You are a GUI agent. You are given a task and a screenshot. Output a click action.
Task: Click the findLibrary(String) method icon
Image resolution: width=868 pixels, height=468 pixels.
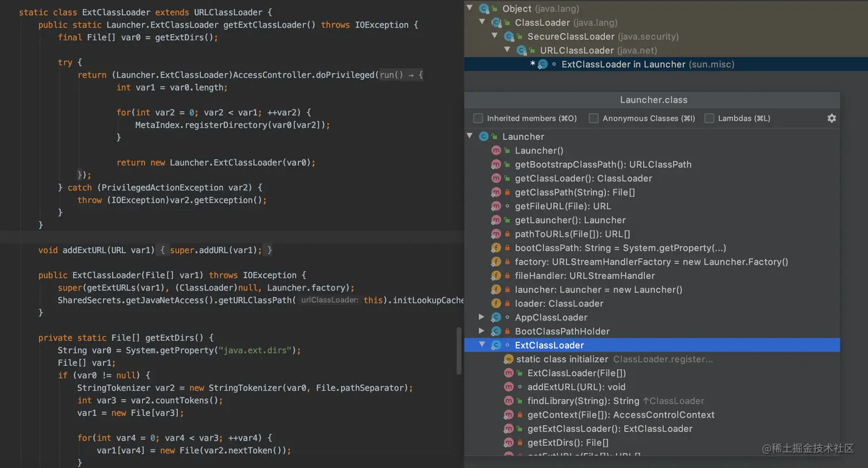pos(509,401)
